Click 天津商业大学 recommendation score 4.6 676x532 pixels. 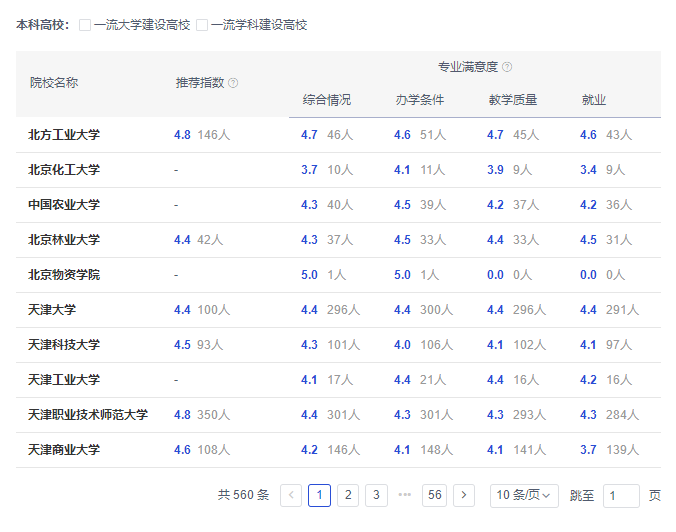click(x=182, y=450)
